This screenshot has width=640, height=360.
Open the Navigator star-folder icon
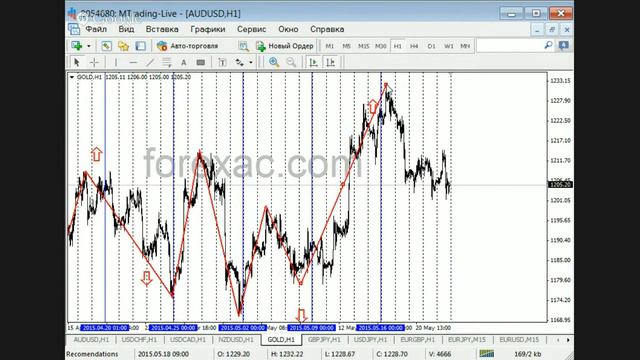[123, 46]
